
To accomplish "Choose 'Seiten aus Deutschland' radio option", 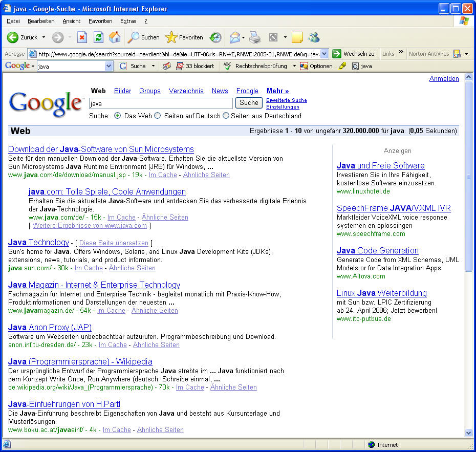I will [226, 116].
